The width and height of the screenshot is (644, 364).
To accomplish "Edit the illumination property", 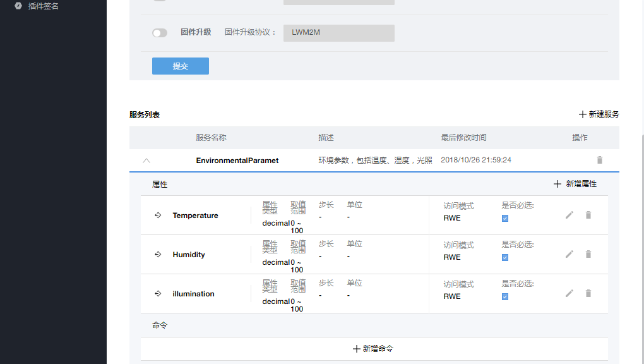I will coord(569,293).
